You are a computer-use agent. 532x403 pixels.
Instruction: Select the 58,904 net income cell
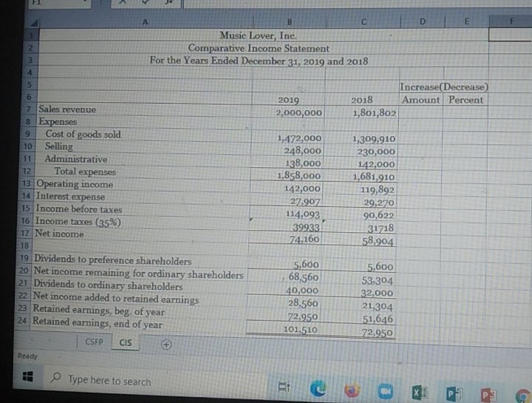pyautogui.click(x=378, y=241)
